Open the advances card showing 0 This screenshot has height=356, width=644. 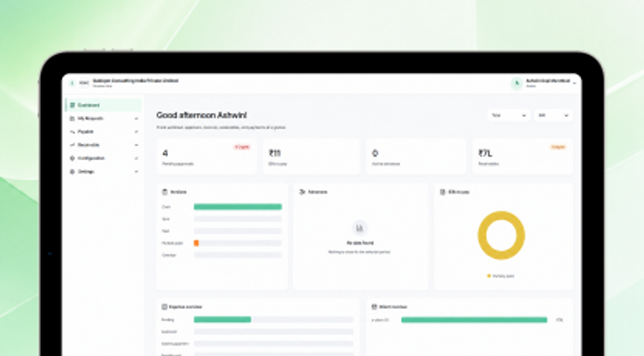[416, 156]
